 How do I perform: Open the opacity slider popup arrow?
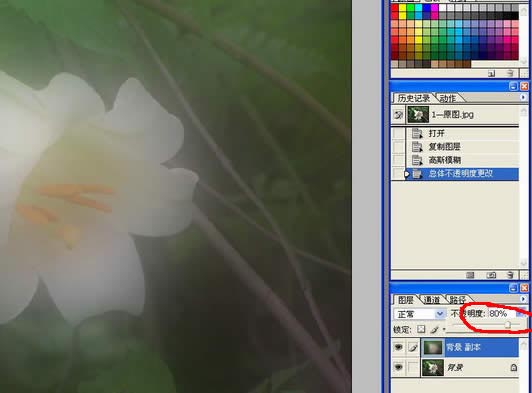click(x=520, y=314)
